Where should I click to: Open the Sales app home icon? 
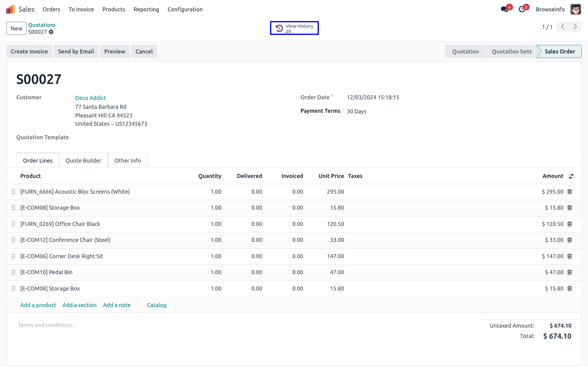pos(10,10)
